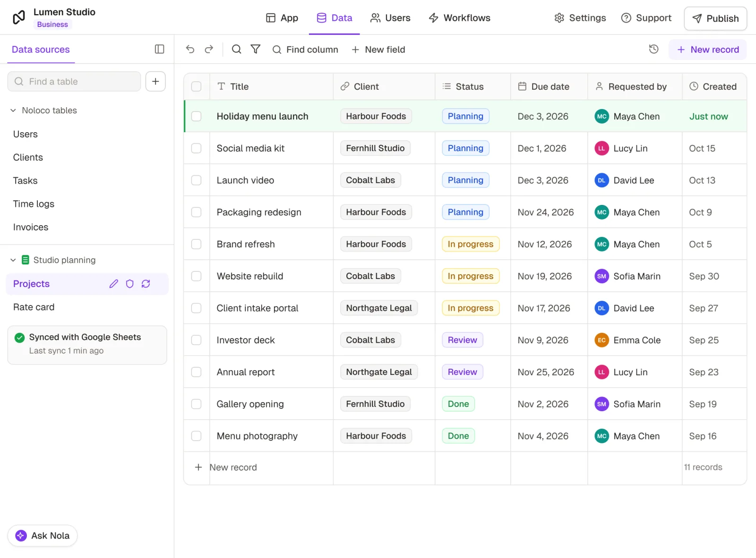756x558 pixels.
Task: Switch to the Users top tab
Action: [x=390, y=18]
